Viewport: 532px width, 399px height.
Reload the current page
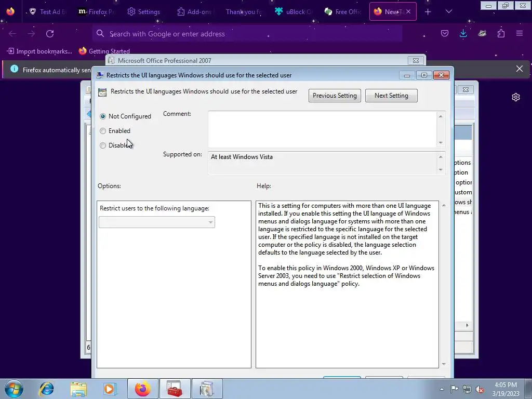pos(50,34)
